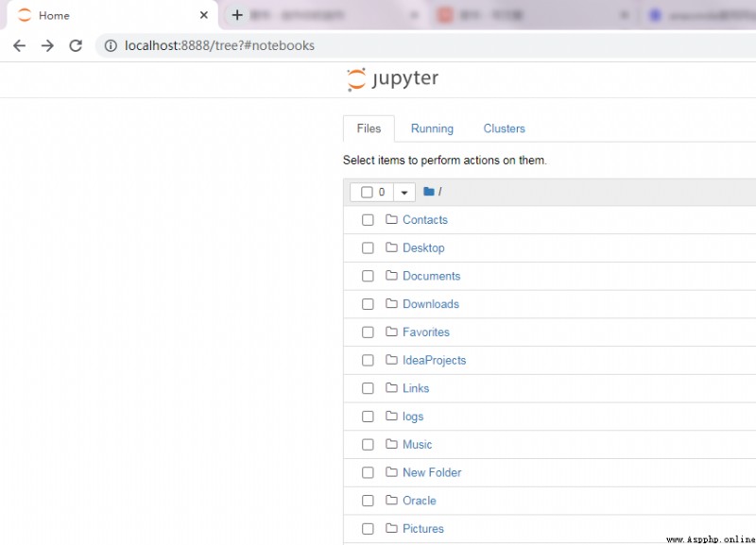Click the folder icon next to Pictures
756x545 pixels.
coord(391,528)
